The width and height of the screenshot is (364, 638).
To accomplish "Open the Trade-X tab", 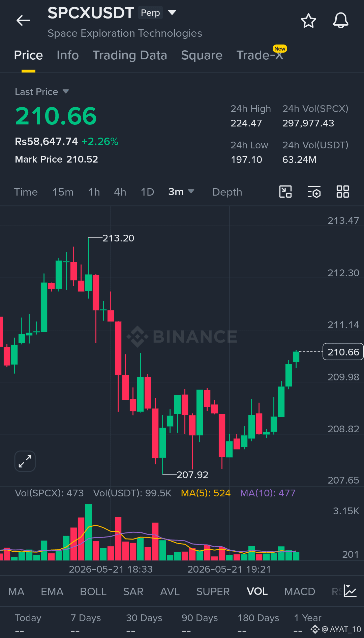I will coord(260,55).
